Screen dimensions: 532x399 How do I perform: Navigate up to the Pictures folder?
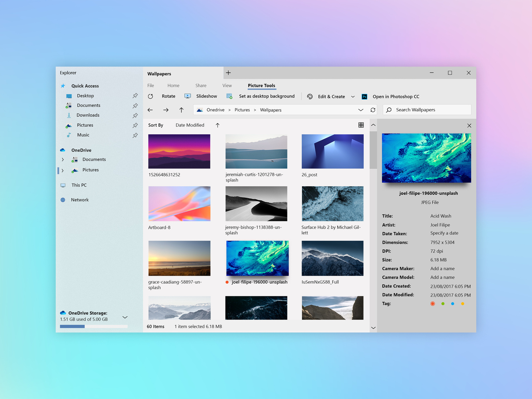[x=181, y=110]
